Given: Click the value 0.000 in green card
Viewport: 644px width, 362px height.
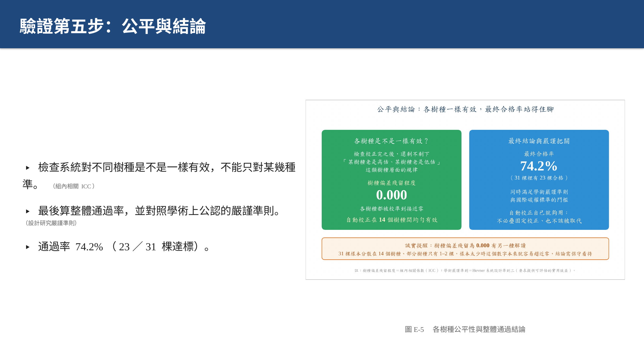Looking at the screenshot, I should (x=391, y=195).
